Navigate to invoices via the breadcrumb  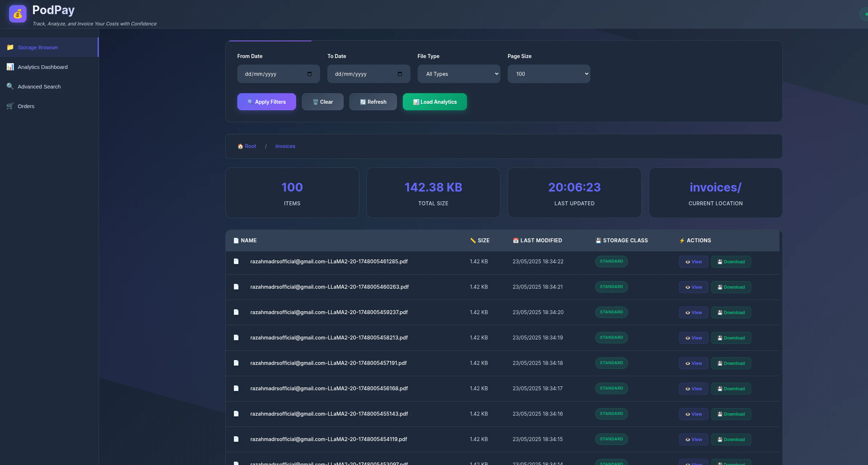(285, 146)
